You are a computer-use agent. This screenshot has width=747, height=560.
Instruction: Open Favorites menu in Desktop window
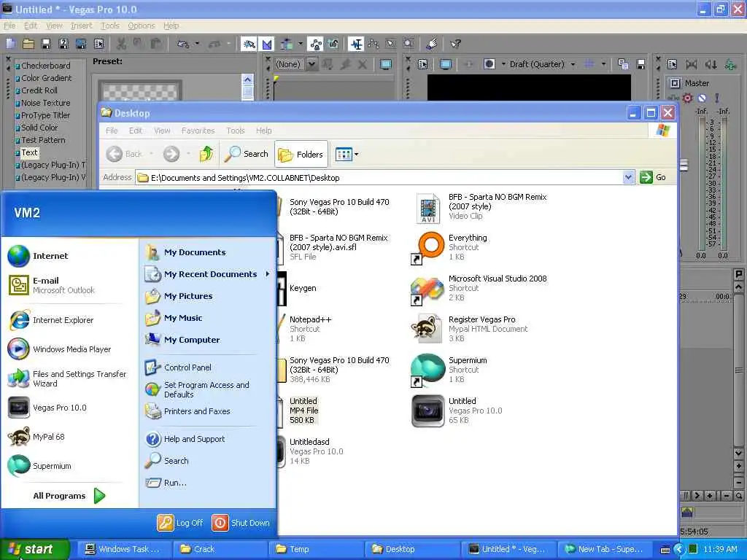pos(198,131)
